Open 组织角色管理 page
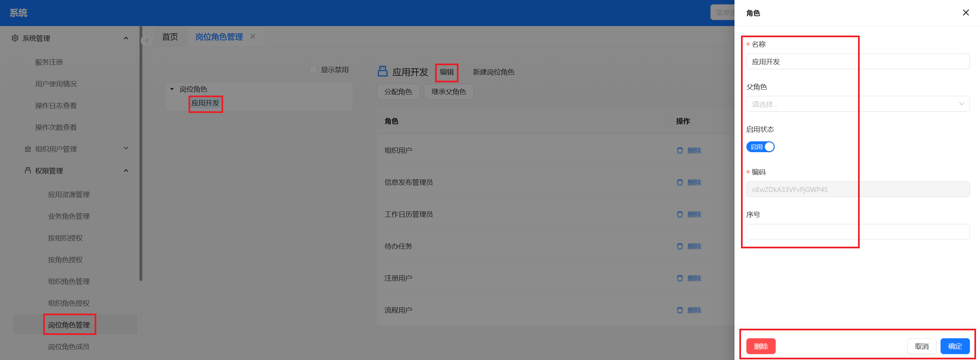 pyautogui.click(x=69, y=281)
